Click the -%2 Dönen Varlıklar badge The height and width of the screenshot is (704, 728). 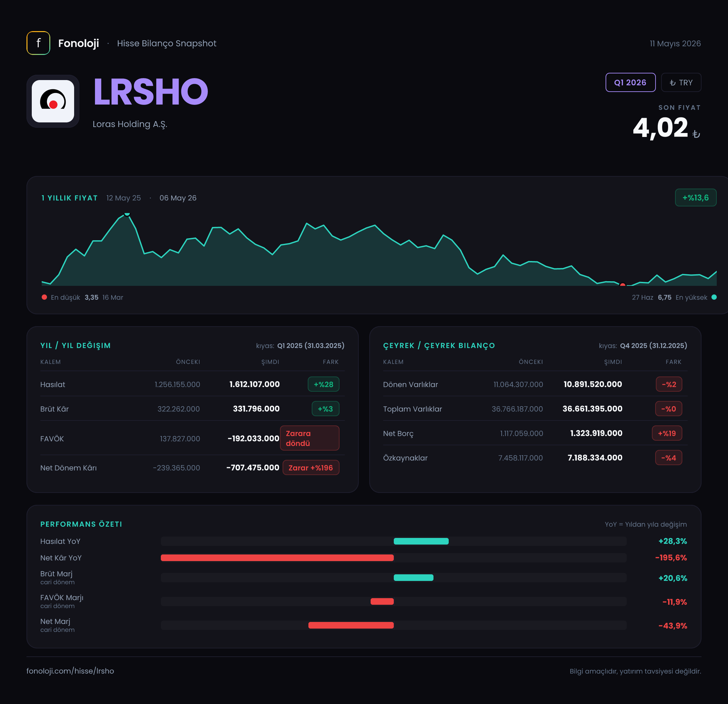(669, 384)
